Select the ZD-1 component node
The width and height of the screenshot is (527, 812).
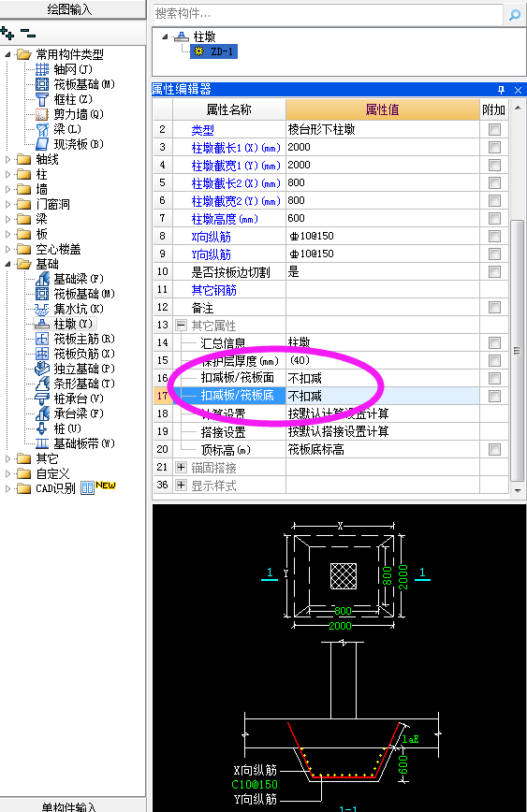coord(214,51)
